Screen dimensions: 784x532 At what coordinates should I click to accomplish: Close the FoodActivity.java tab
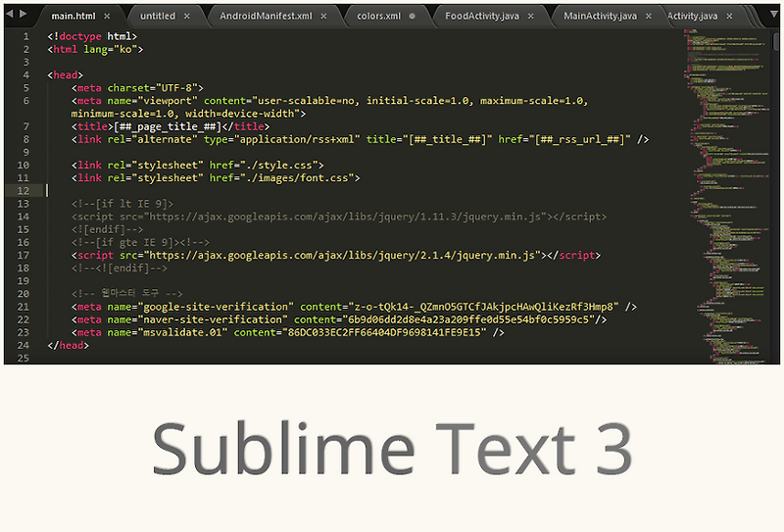[530, 16]
